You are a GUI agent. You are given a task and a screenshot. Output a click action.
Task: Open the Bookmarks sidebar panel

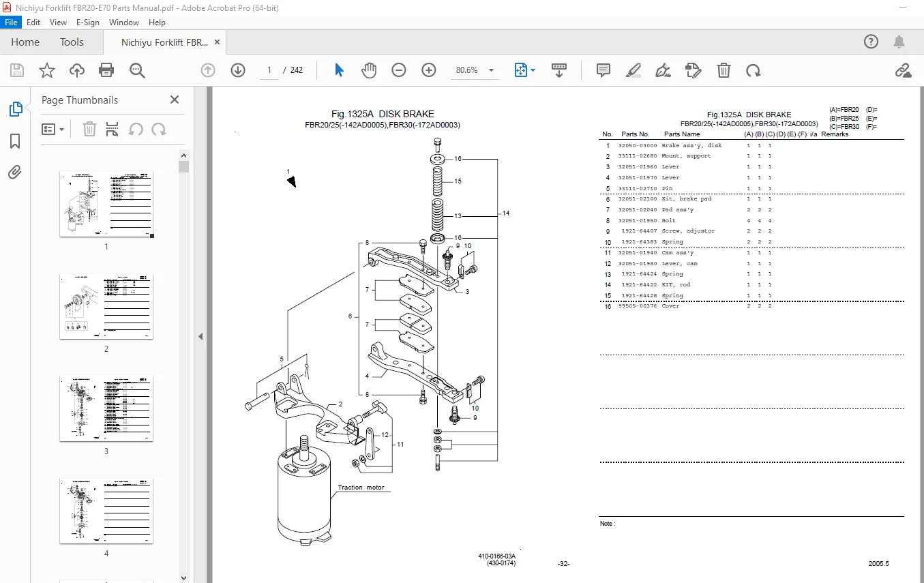click(x=15, y=141)
